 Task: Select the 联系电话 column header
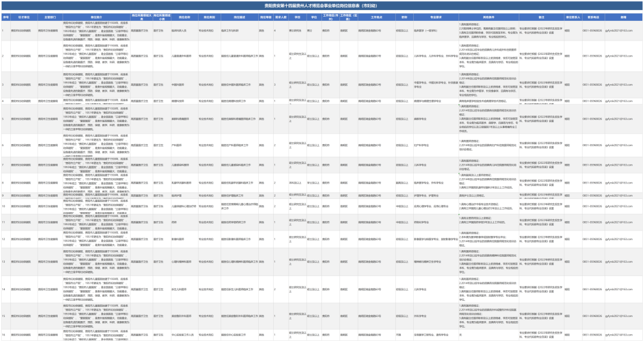pos(593,17)
